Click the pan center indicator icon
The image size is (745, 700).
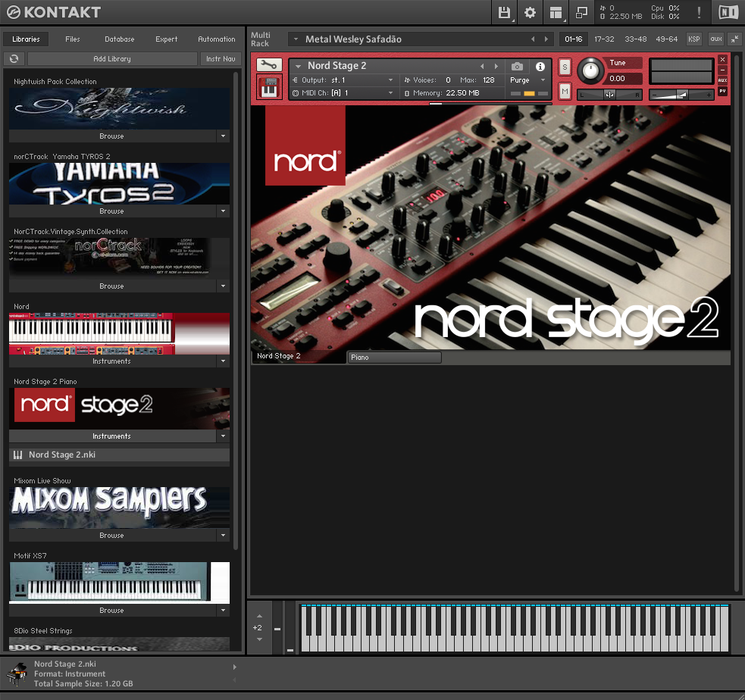coord(609,95)
